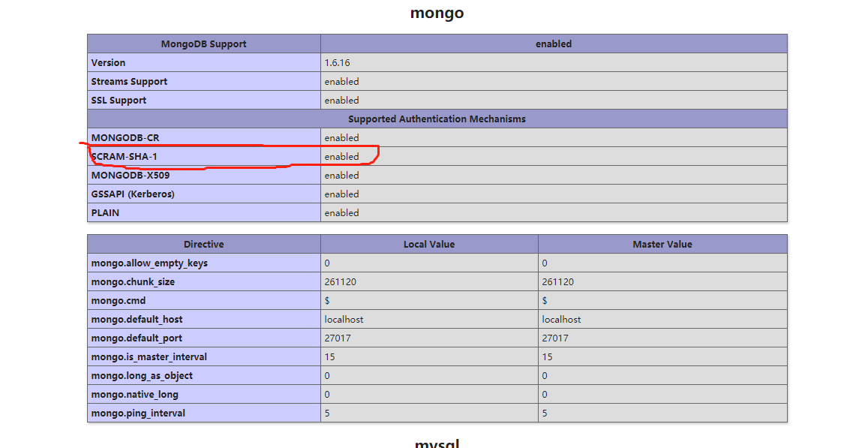Click the "Supported Authentication Mechanisms" header
Viewport: 868px width, 448px height.
click(437, 119)
